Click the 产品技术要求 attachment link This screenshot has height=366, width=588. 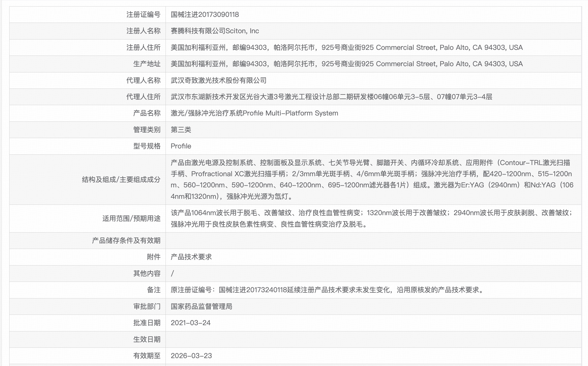click(x=191, y=257)
